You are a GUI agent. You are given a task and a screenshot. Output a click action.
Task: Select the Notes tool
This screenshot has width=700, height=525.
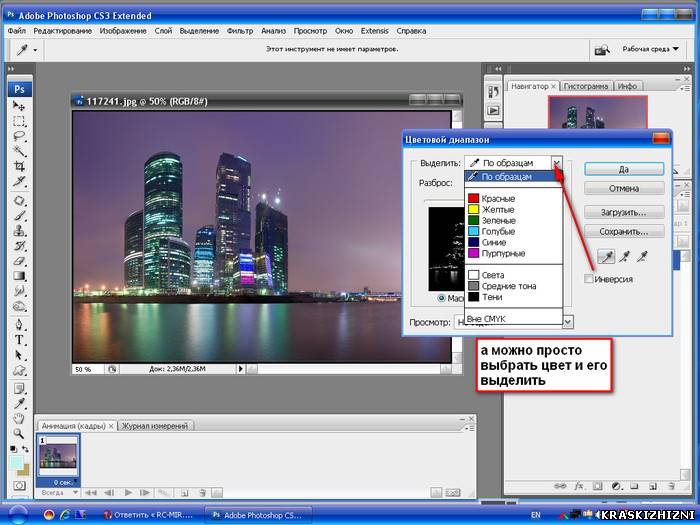coord(19,389)
